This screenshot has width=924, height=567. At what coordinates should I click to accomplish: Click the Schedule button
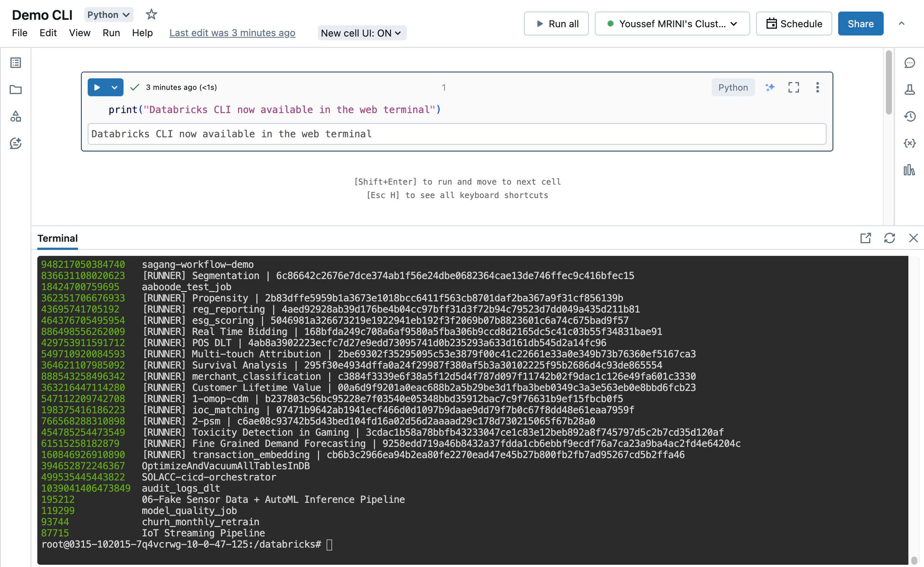tap(794, 23)
